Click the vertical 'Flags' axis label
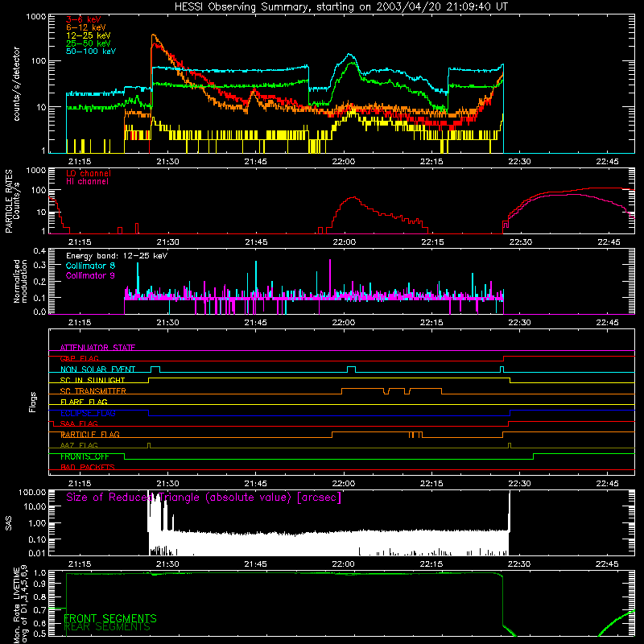 click(33, 402)
